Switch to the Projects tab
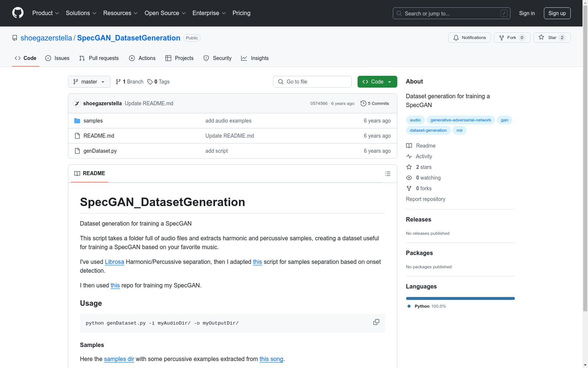The image size is (588, 368). click(x=179, y=58)
